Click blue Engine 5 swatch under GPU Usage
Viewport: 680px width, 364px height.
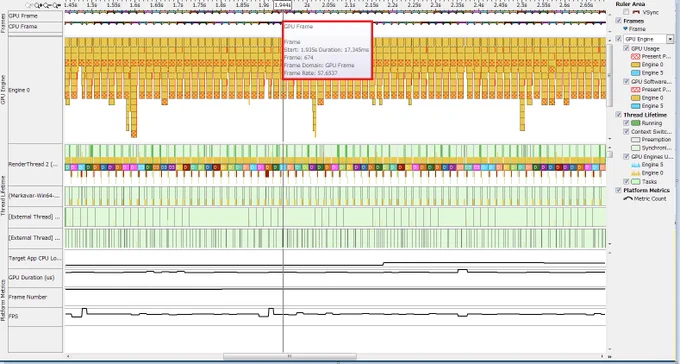click(635, 73)
